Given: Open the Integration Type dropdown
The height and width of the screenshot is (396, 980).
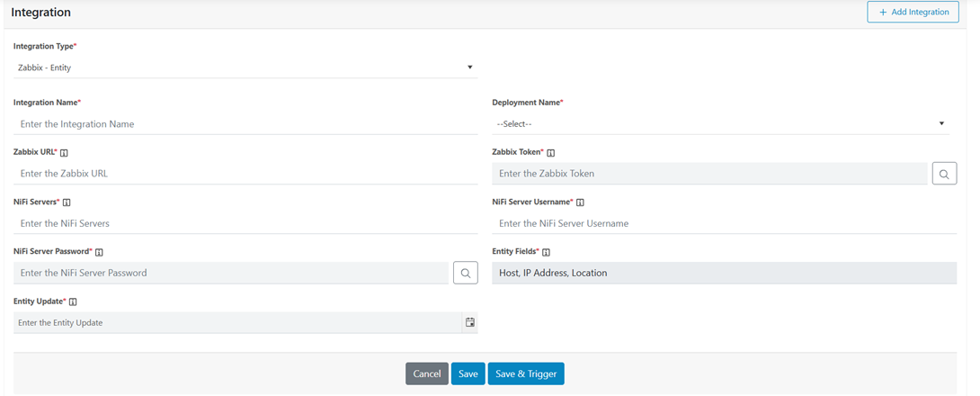Looking at the screenshot, I should [245, 67].
